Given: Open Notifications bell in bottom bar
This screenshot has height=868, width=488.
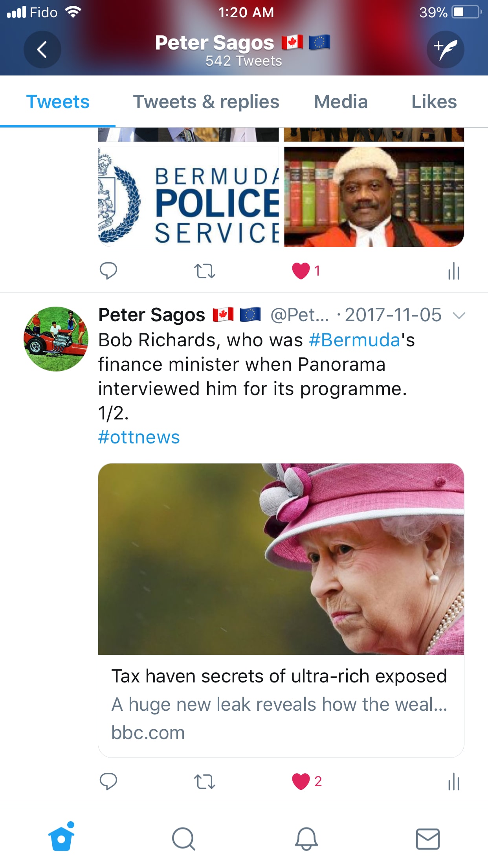Looking at the screenshot, I should coord(306,839).
